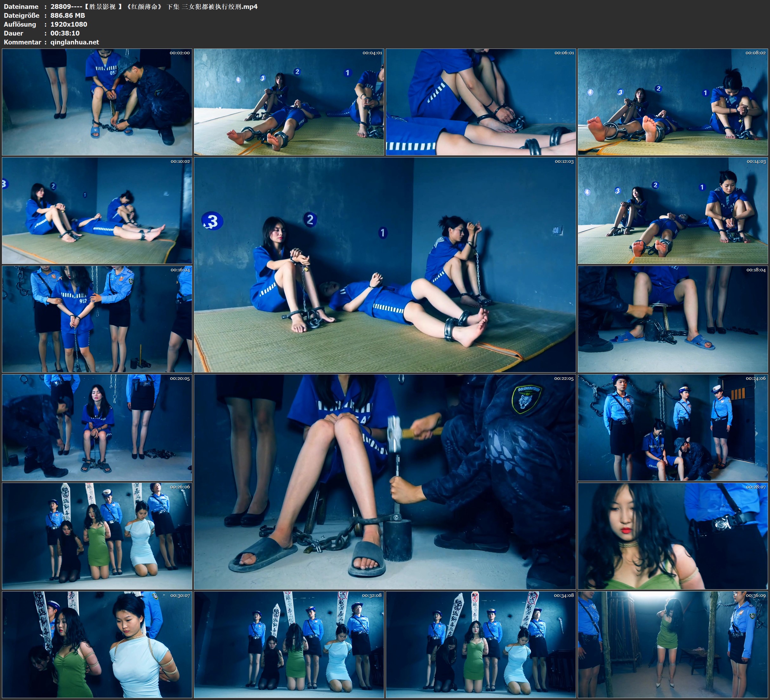Open the 00:24:06 thumbnail
Screen dimensions: 770x700
pyautogui.click(x=673, y=427)
